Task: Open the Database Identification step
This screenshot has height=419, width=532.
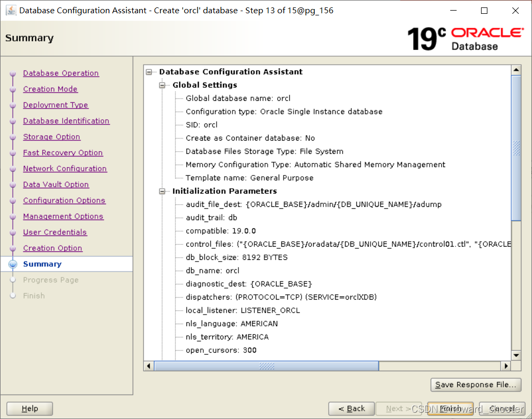Action: tap(66, 121)
